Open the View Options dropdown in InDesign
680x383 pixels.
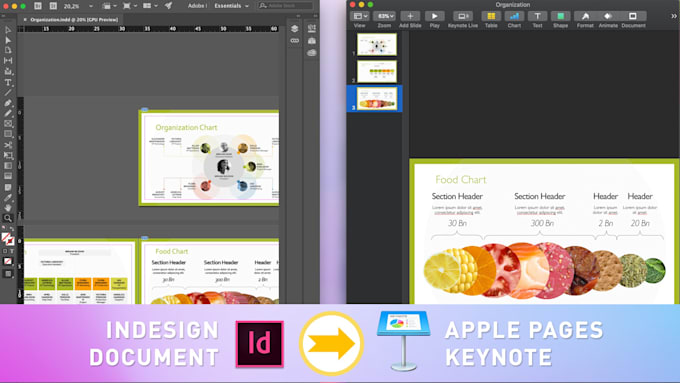108,6
